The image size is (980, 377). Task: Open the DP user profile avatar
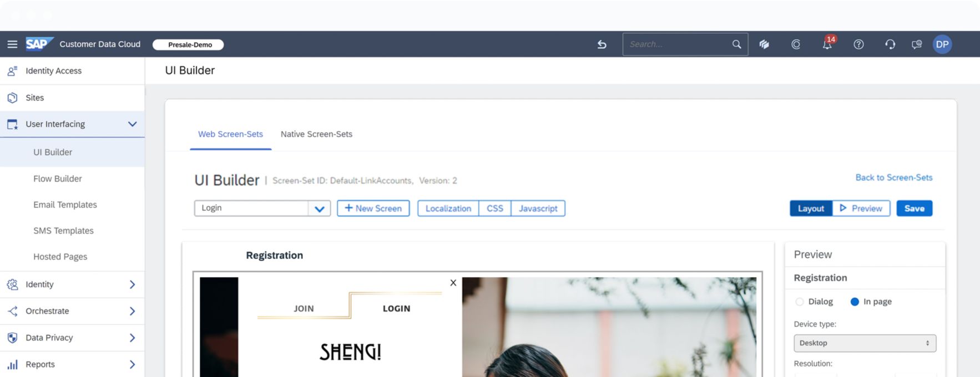[x=942, y=44]
